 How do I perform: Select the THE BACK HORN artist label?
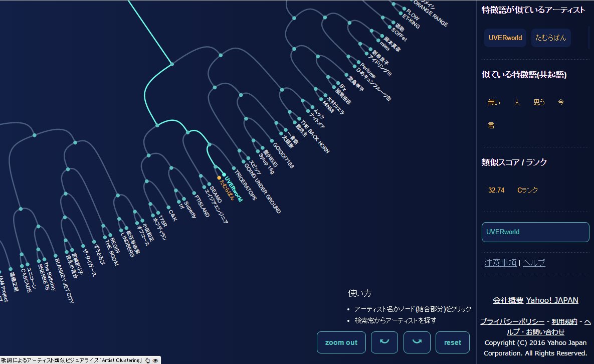point(315,136)
